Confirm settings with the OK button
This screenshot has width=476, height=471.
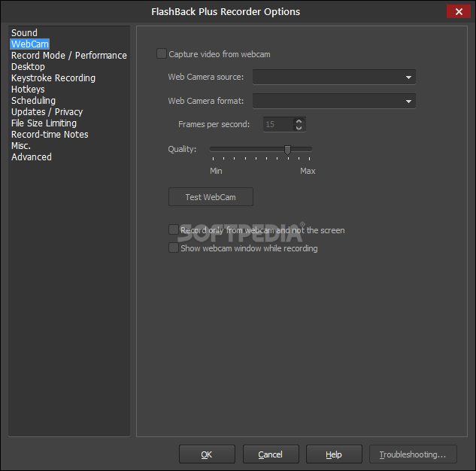tap(207, 454)
